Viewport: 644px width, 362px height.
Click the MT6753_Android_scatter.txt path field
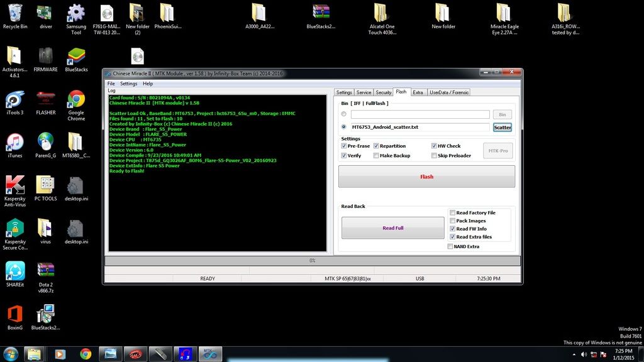(x=419, y=127)
